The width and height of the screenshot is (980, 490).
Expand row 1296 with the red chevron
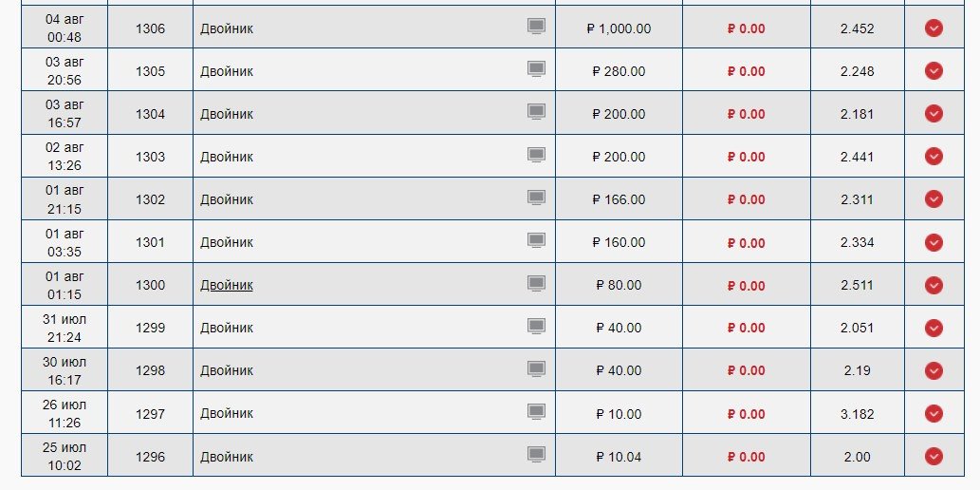click(x=934, y=457)
